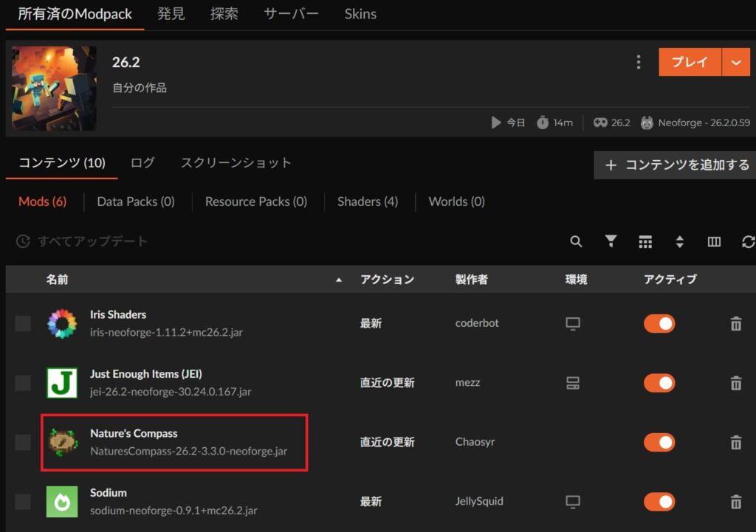
Task: Open the 探索 tab
Action: point(224,14)
